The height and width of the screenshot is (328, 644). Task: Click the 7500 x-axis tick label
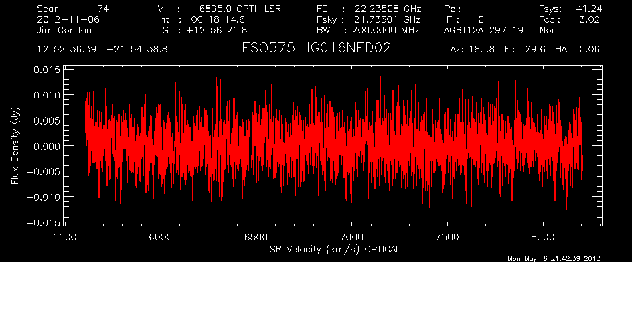pos(447,237)
